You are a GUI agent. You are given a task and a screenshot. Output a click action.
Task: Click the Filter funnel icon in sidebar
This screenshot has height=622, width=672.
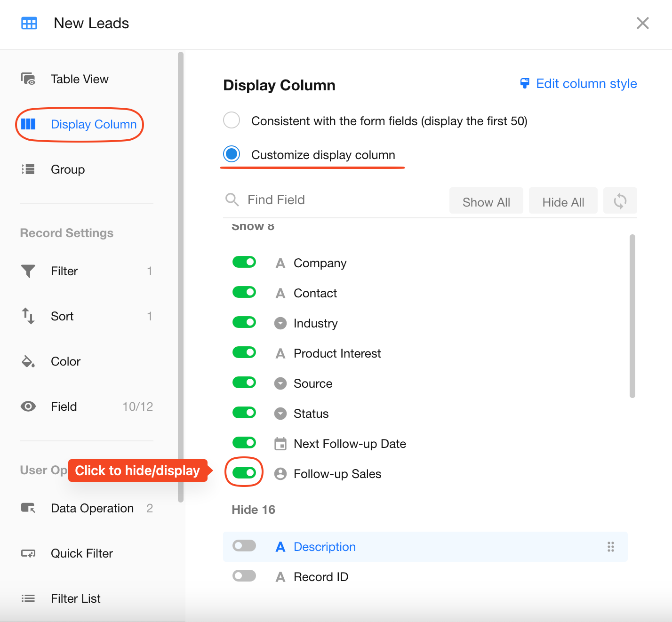coord(28,271)
